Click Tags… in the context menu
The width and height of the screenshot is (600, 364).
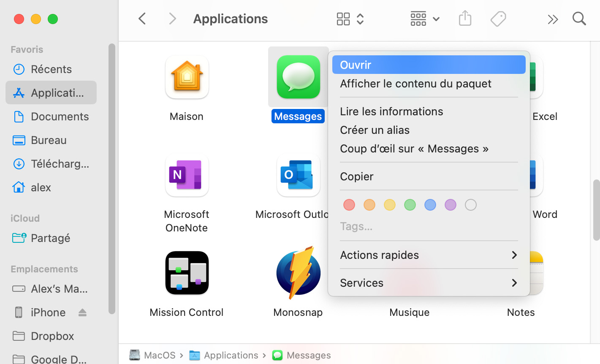356,227
